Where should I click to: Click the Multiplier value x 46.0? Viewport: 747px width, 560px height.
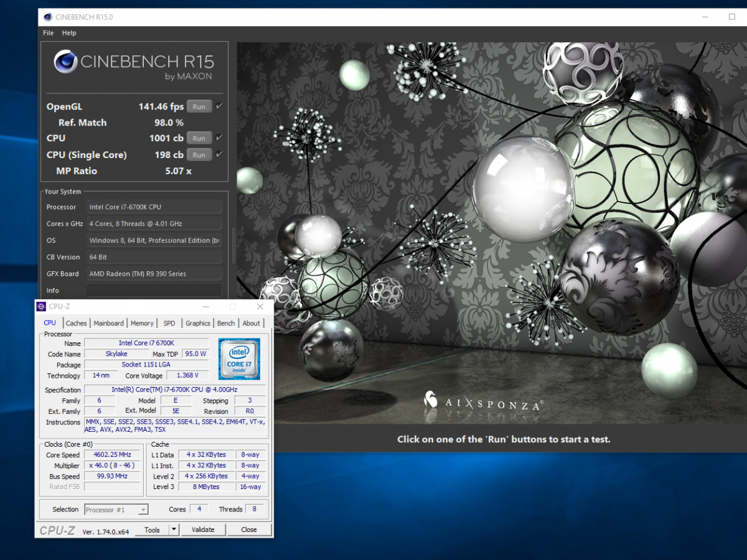(x=114, y=465)
